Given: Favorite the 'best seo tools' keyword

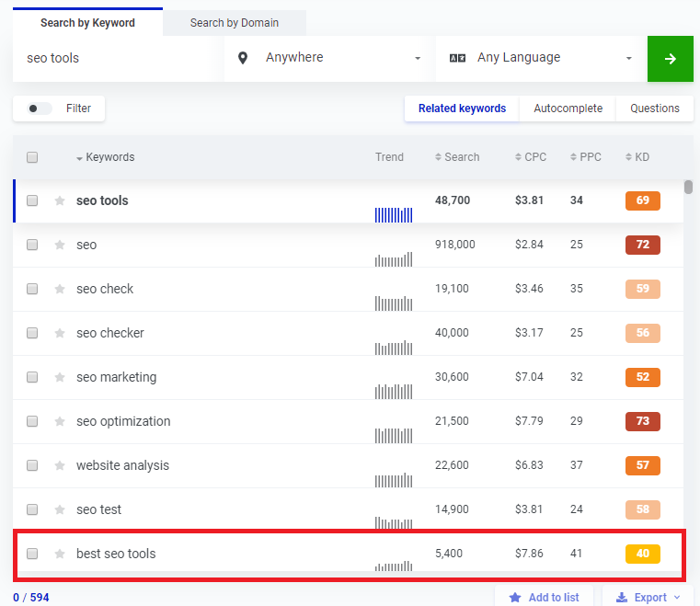Looking at the screenshot, I should 60,554.
